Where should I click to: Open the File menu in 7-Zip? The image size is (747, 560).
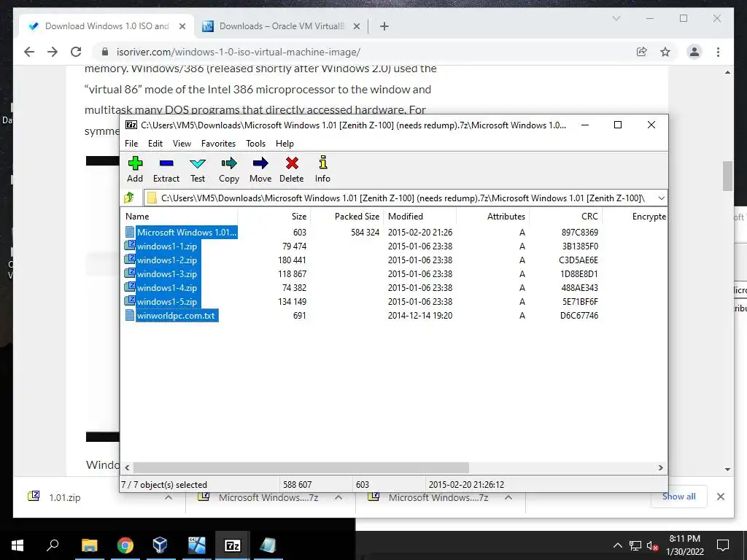point(131,144)
